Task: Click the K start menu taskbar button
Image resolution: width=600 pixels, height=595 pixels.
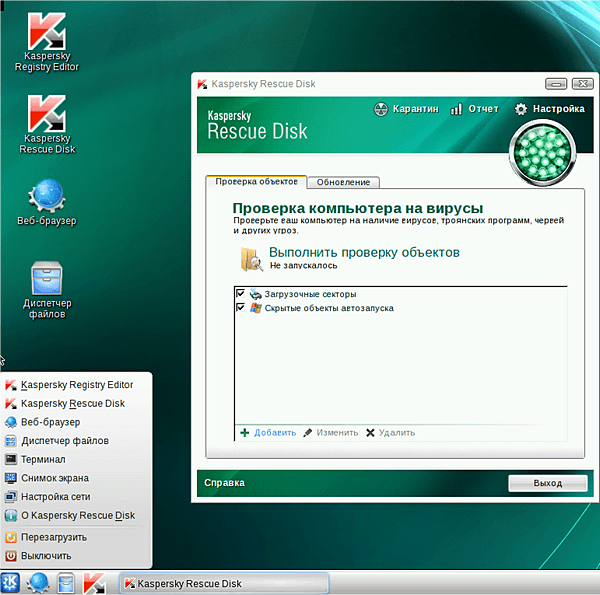Action: tap(11, 582)
